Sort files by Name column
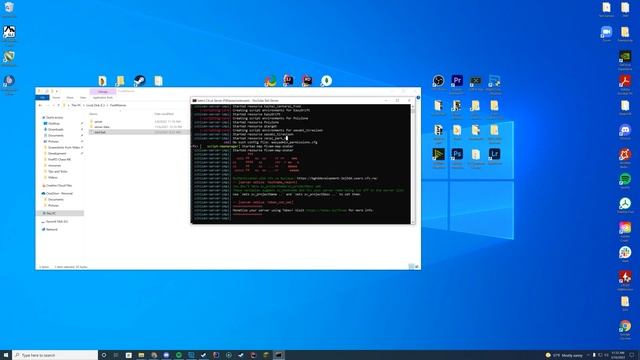The height and width of the screenshot is (360, 640). point(94,114)
